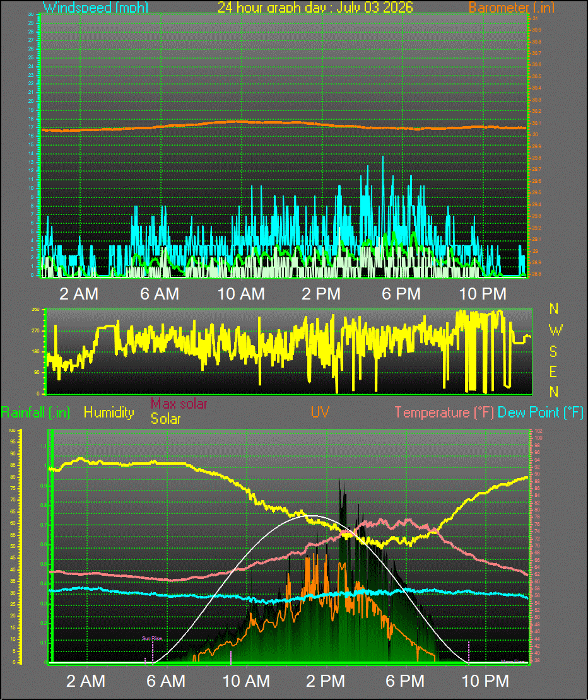The image size is (588, 700).
Task: Click the yellow 'Solar' legend label
Action: [166, 419]
